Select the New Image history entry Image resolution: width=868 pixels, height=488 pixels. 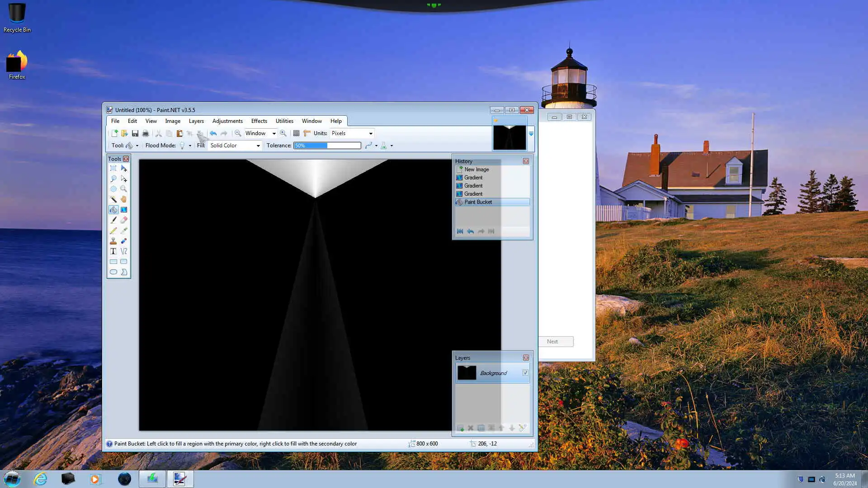pos(476,169)
